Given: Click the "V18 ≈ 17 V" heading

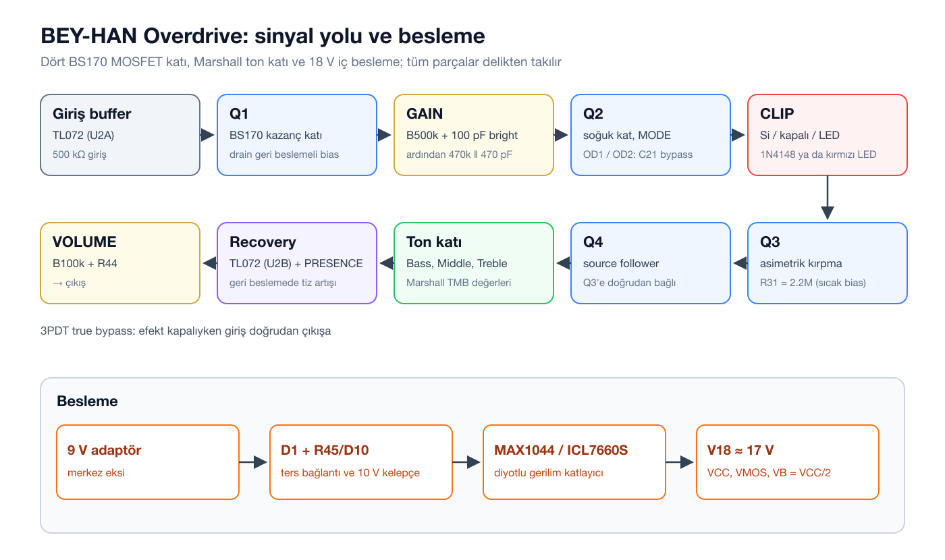Looking at the screenshot, I should [x=741, y=450].
